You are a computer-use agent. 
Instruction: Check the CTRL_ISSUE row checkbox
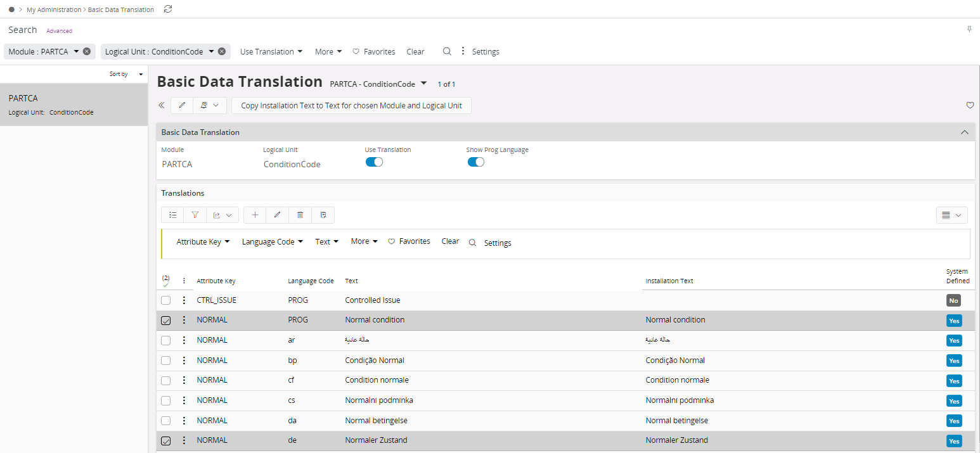click(x=165, y=300)
